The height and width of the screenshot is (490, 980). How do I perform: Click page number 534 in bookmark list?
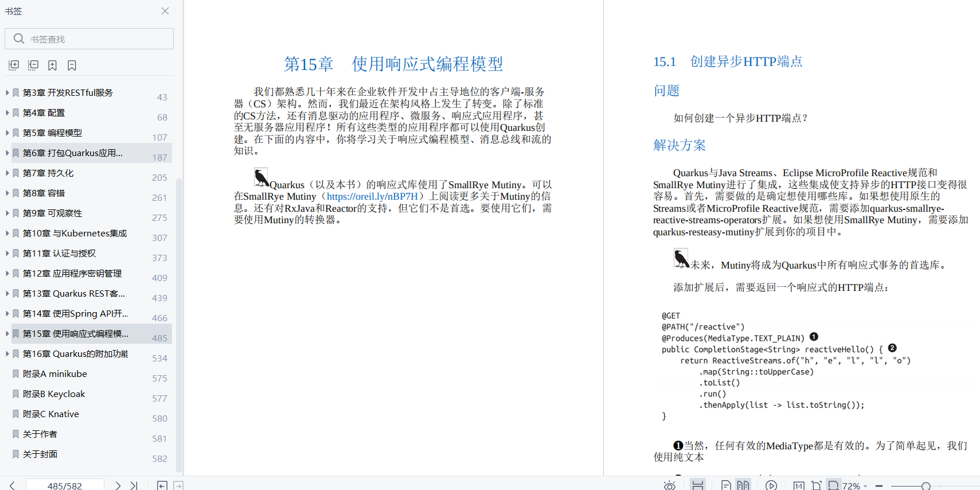pyautogui.click(x=159, y=358)
